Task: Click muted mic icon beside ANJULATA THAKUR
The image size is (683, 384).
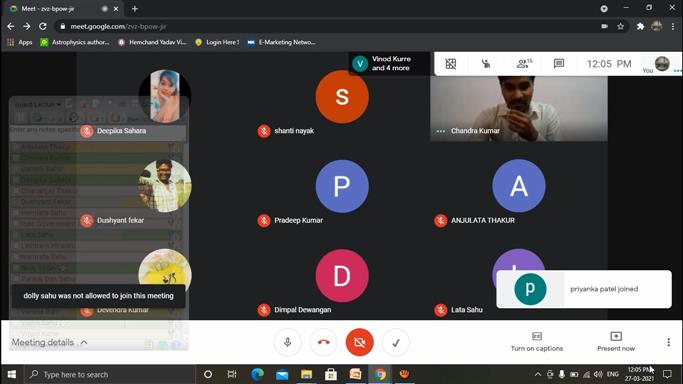Action: click(440, 220)
